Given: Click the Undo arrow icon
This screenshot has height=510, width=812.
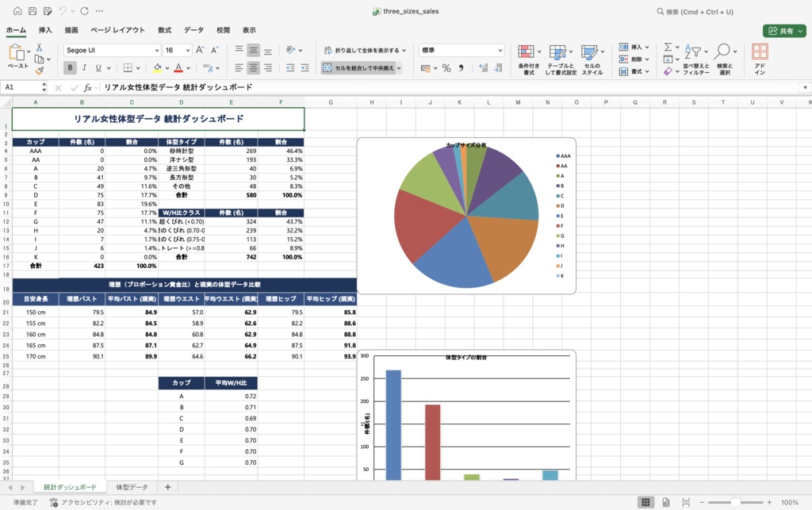Looking at the screenshot, I should [x=63, y=11].
